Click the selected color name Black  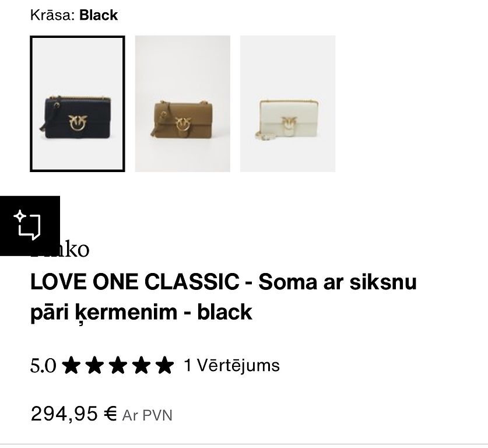point(99,15)
